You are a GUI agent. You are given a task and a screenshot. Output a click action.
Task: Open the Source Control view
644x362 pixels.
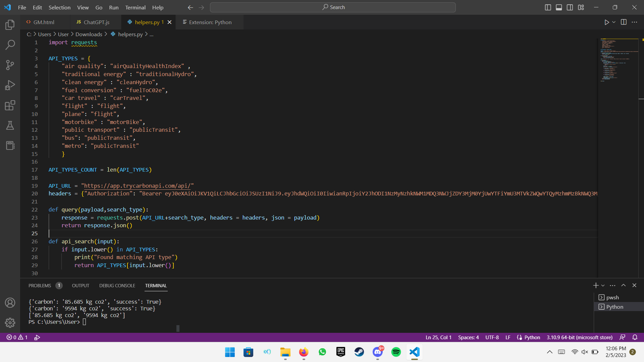coord(10,65)
